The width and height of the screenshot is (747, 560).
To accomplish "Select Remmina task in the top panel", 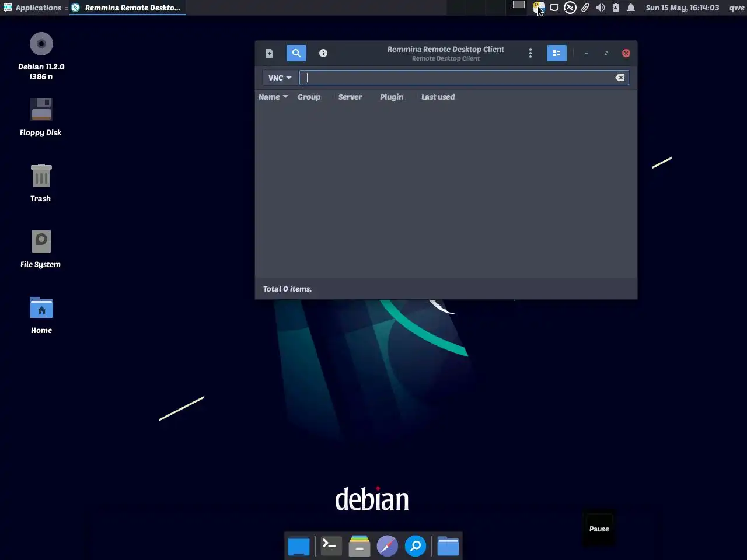I will pos(127,8).
